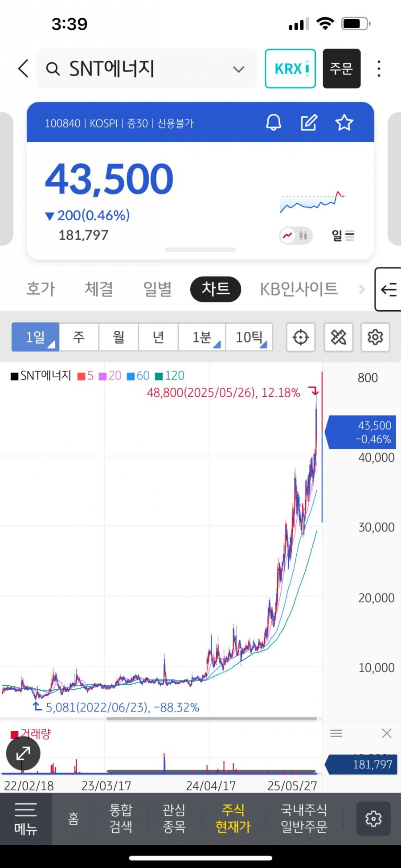Click the large 43,500 price
401x868 pixels.
pos(109,179)
